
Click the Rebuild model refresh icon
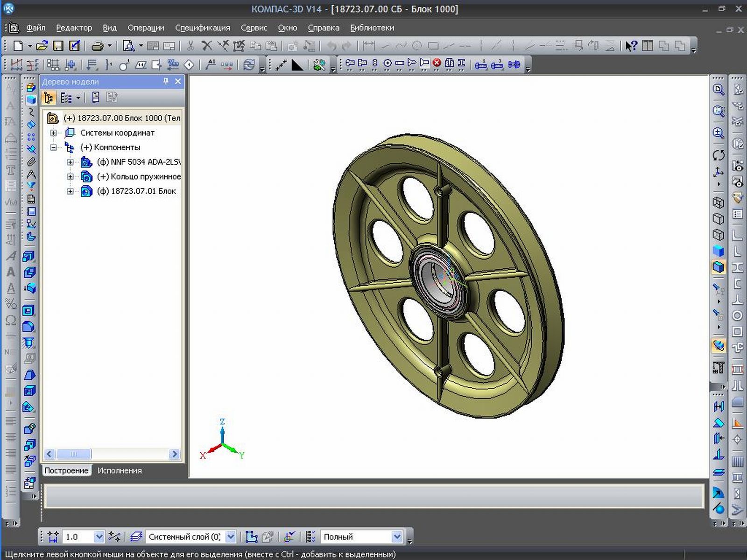pyautogui.click(x=249, y=65)
